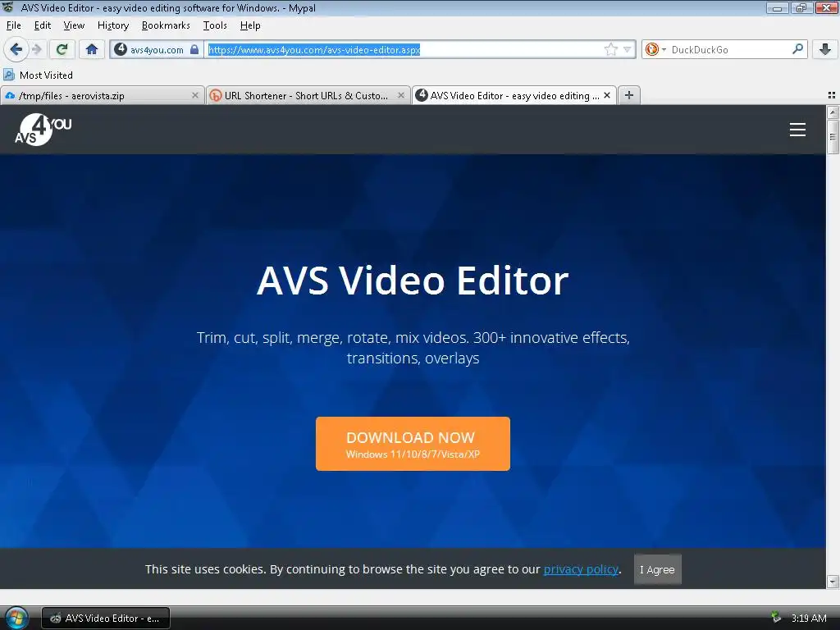Click the 3:19 AM taskbar clock
The width and height of the screenshot is (840, 630).
click(x=808, y=619)
